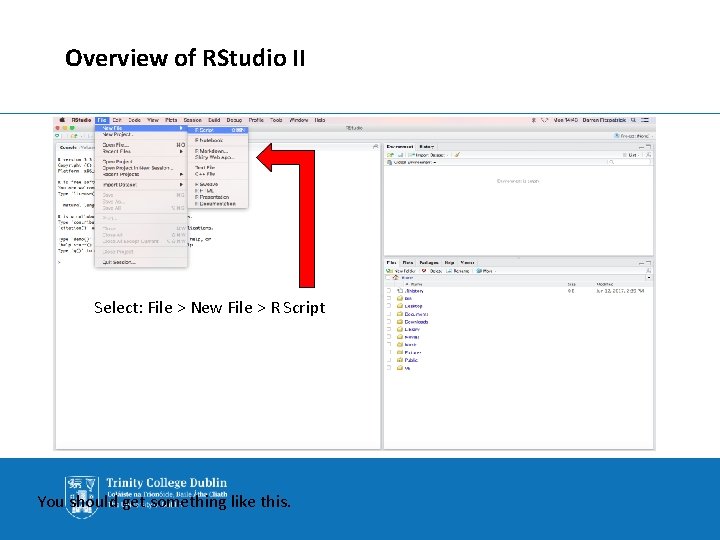Select Quit Session... in File menu
The image size is (720, 540).
pyautogui.click(x=141, y=262)
